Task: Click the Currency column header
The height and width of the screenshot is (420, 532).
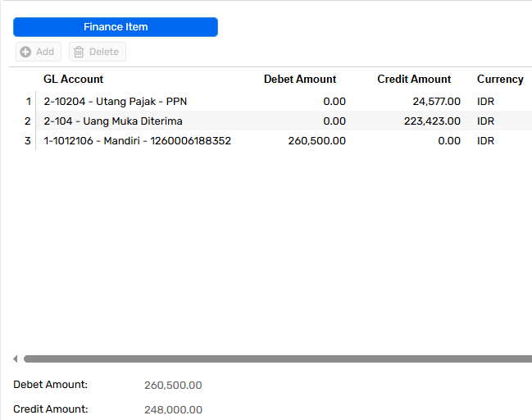Action: [x=500, y=79]
